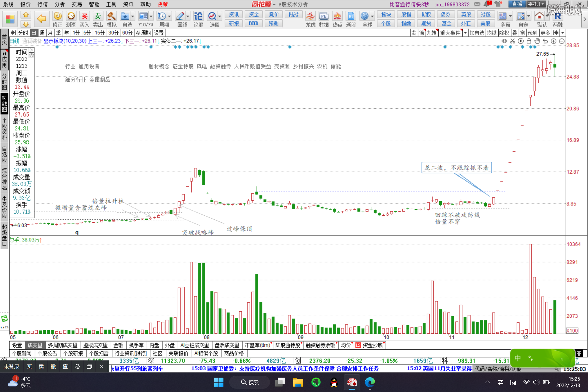Toggle the chart lock icon
This screenshot has height=392, width=588.
[529, 41]
